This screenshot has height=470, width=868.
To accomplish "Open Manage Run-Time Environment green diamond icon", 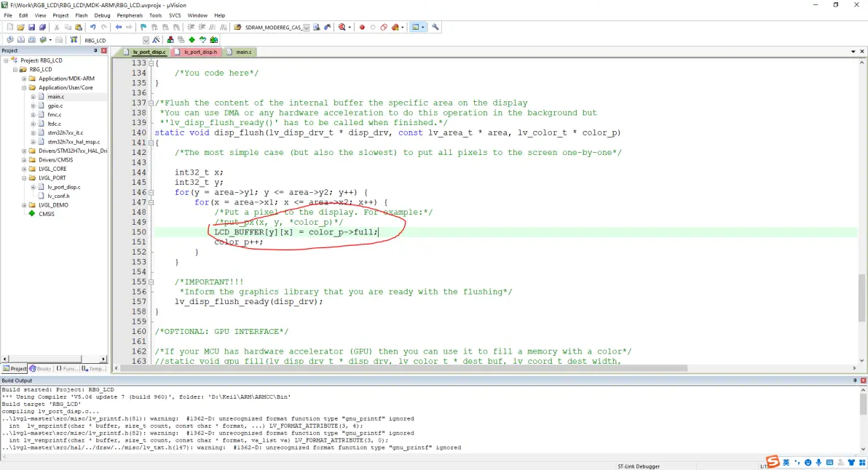I will tap(192, 40).
